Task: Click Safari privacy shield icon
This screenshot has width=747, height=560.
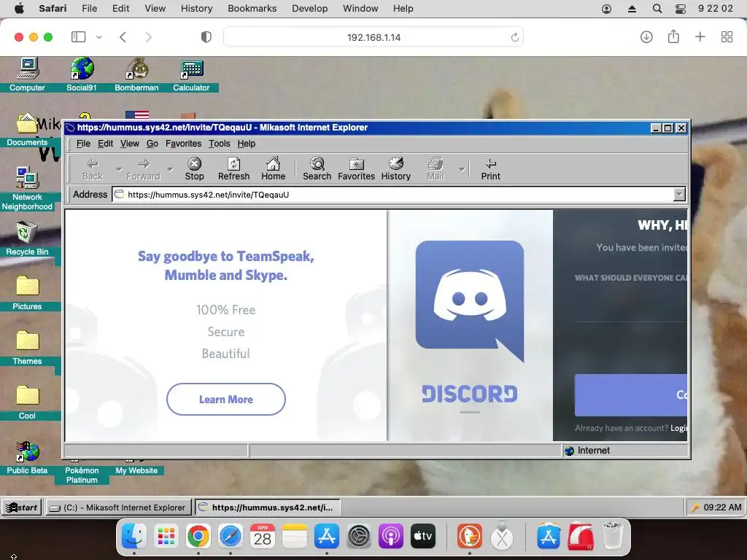Action: 206,37
